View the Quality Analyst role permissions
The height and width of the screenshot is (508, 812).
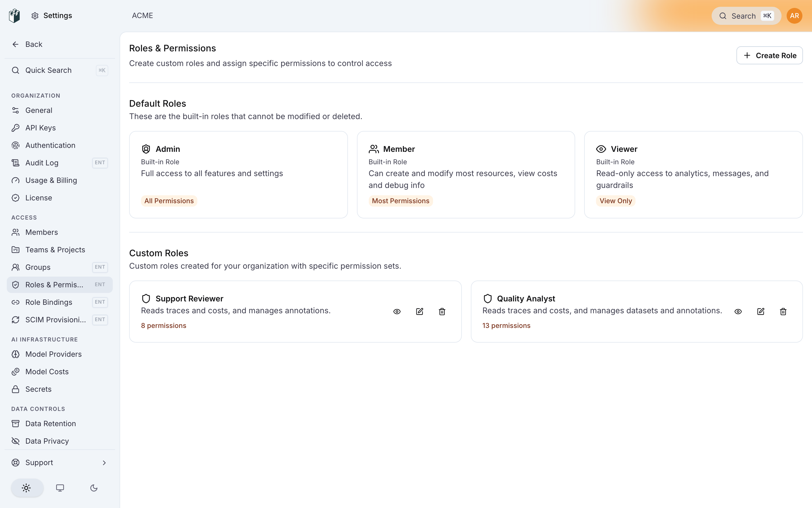[x=738, y=312]
